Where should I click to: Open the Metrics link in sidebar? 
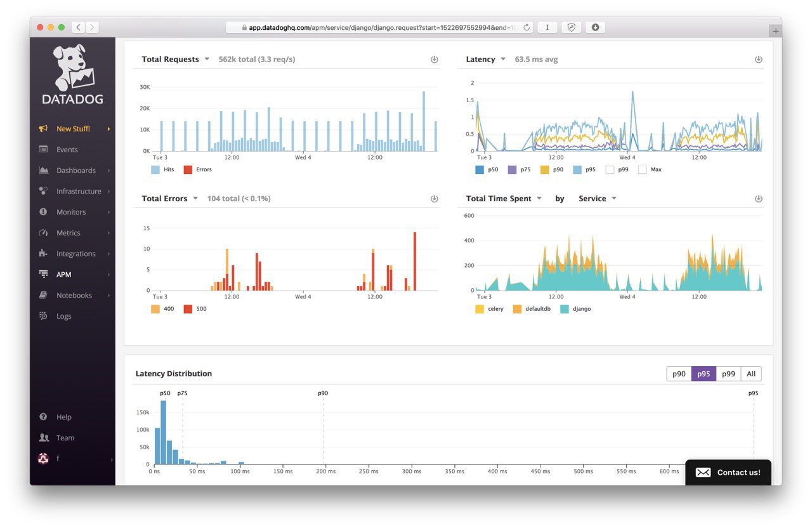(x=69, y=233)
